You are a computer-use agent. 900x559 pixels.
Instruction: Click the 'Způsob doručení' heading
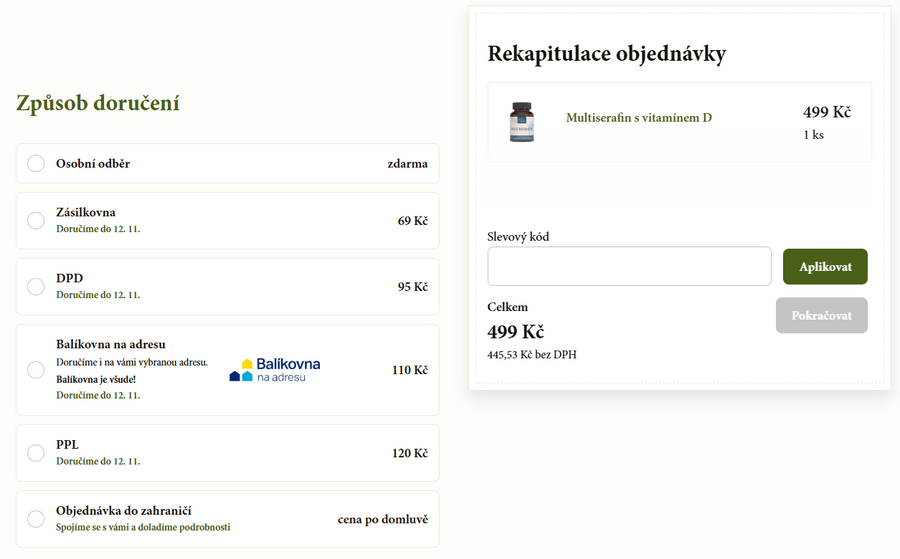98,102
